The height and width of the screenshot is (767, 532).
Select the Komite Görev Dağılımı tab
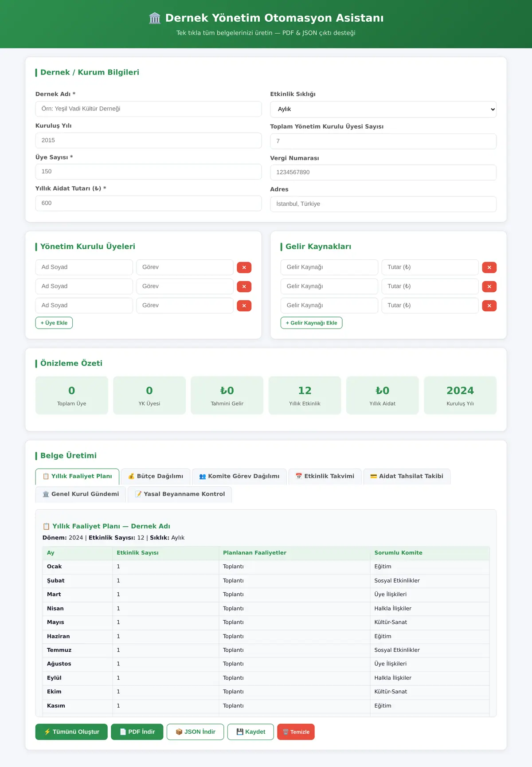pyautogui.click(x=239, y=476)
